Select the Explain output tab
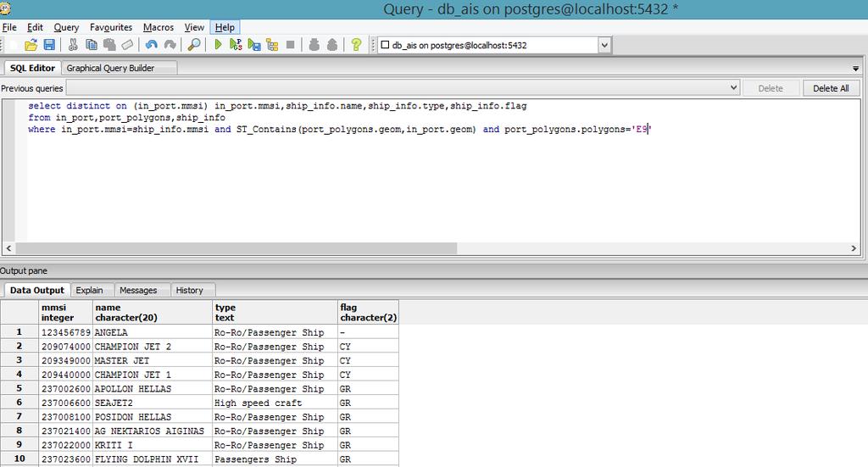 [90, 290]
